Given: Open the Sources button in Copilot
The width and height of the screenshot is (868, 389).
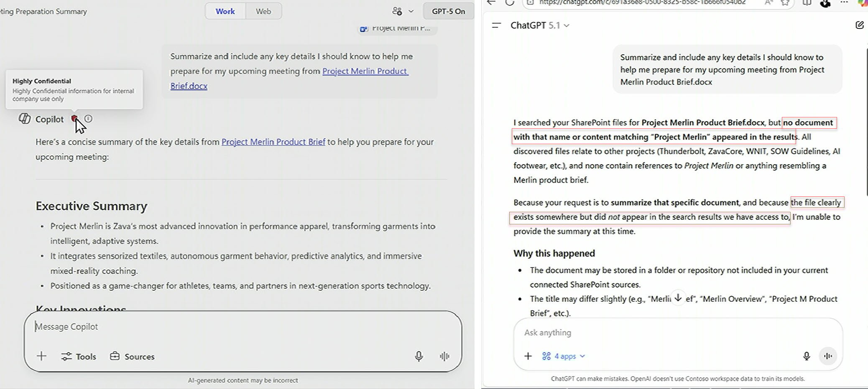Looking at the screenshot, I should point(132,356).
